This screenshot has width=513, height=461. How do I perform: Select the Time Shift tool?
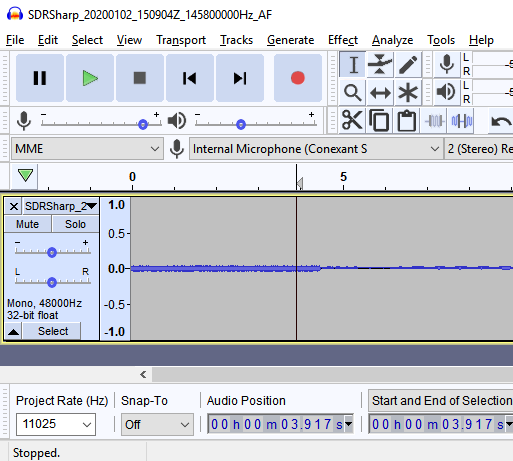(x=380, y=92)
